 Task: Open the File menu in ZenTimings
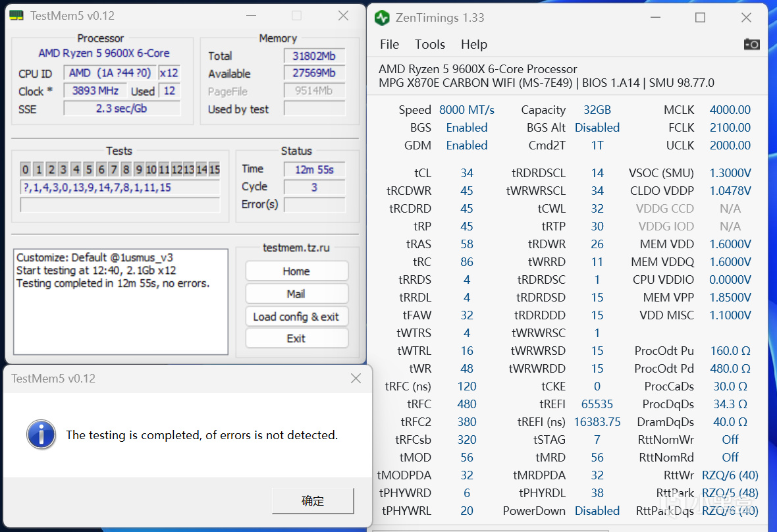click(389, 44)
